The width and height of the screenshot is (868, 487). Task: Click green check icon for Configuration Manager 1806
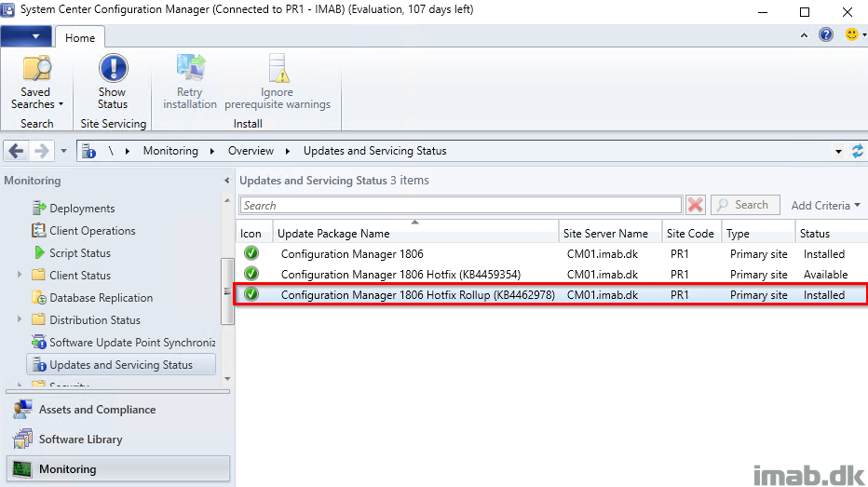(x=251, y=253)
